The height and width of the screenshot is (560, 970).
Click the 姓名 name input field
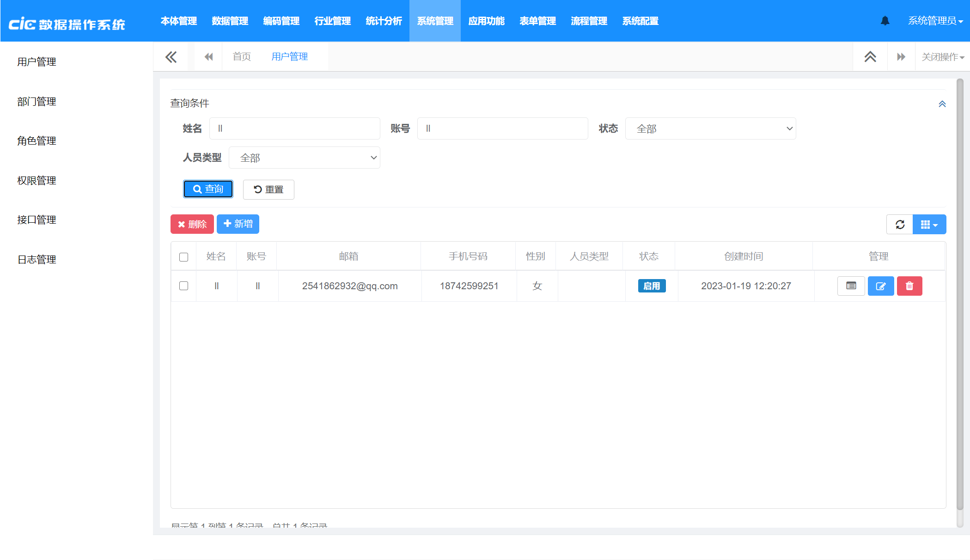pos(294,129)
